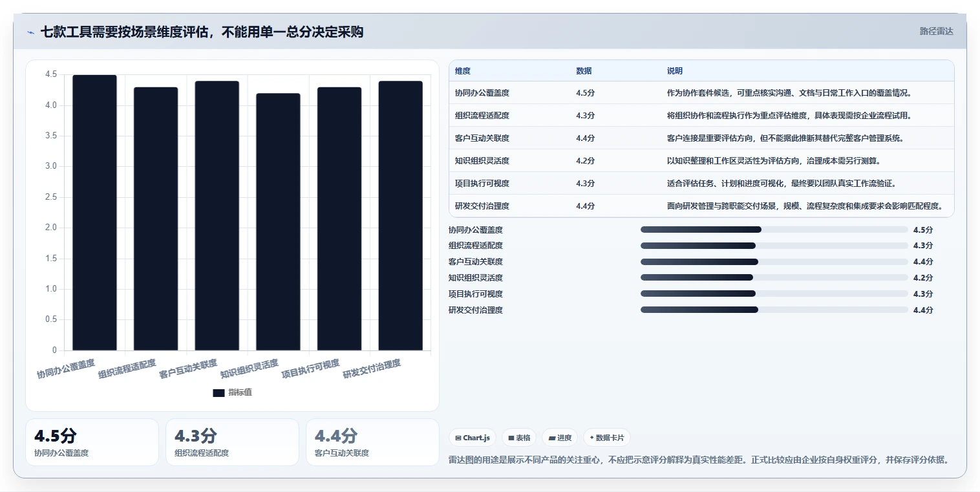This screenshot has width=980, height=492.
Task: Click the 4.2分 value beside progress bar
Action: pos(923,278)
